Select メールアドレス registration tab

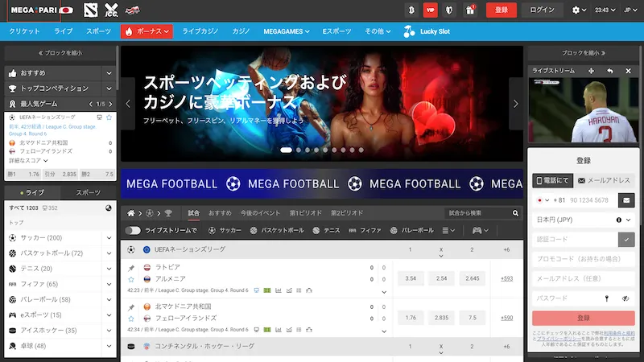[x=604, y=180]
